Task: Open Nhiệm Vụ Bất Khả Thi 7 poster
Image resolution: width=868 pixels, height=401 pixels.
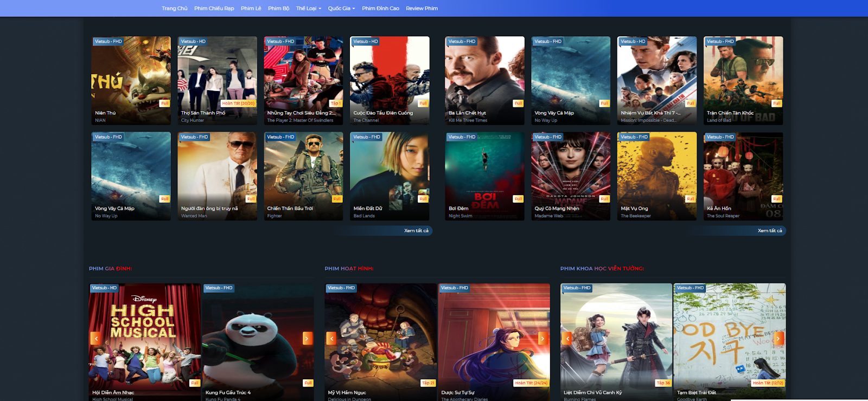Action: click(x=657, y=80)
